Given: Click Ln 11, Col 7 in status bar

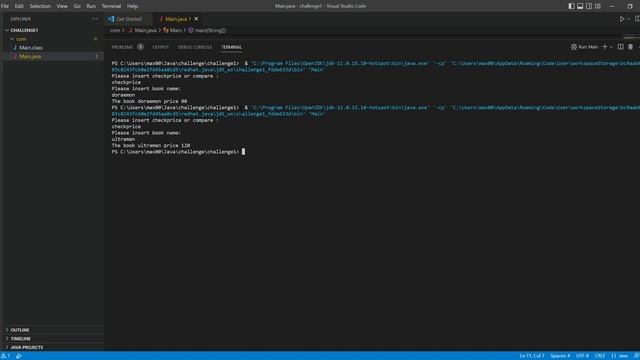Looking at the screenshot, I should pos(532,356).
